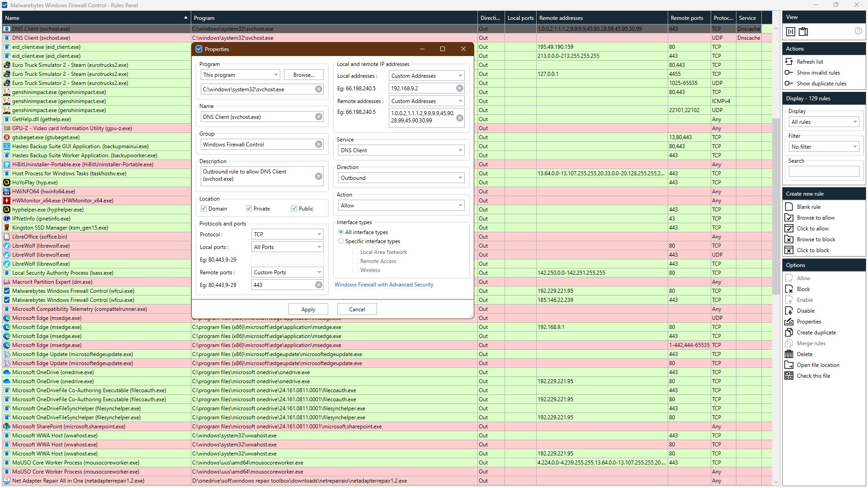Uncheck the Domain location checkbox
868x488 pixels.
click(x=204, y=208)
